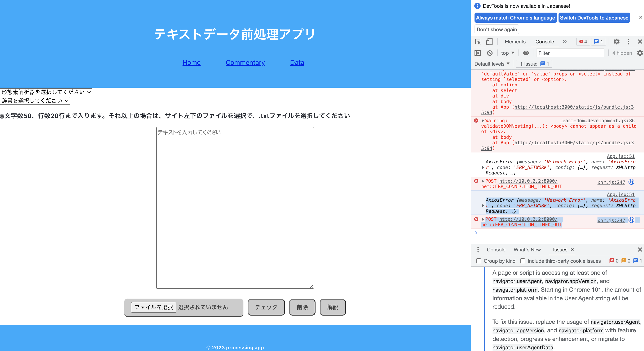
Task: Click the Elements panel icon in DevTools
Action: click(515, 42)
